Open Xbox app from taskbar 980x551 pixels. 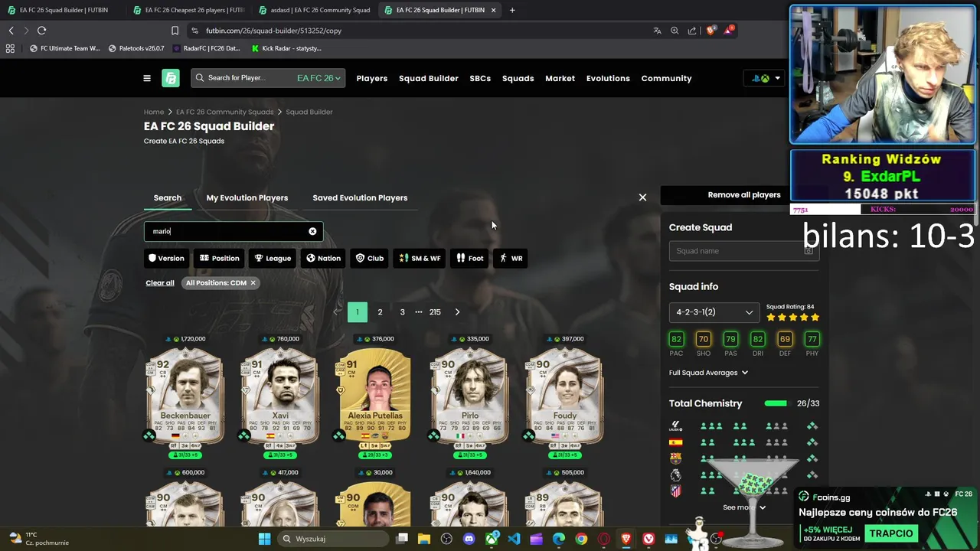click(x=492, y=539)
